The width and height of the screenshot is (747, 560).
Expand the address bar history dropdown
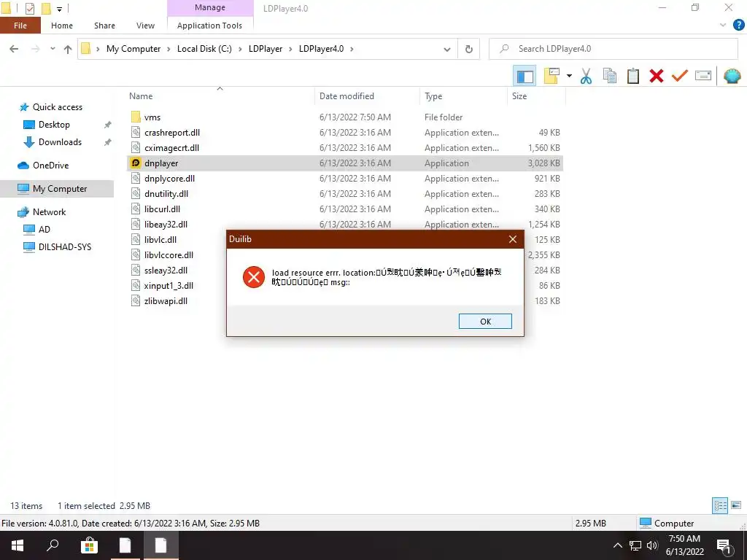(x=447, y=49)
